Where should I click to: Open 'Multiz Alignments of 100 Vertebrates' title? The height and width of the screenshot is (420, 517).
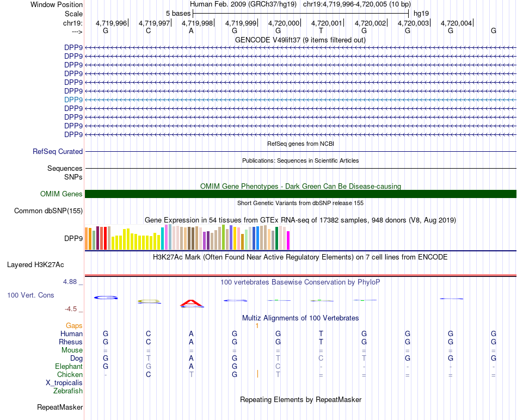300,318
